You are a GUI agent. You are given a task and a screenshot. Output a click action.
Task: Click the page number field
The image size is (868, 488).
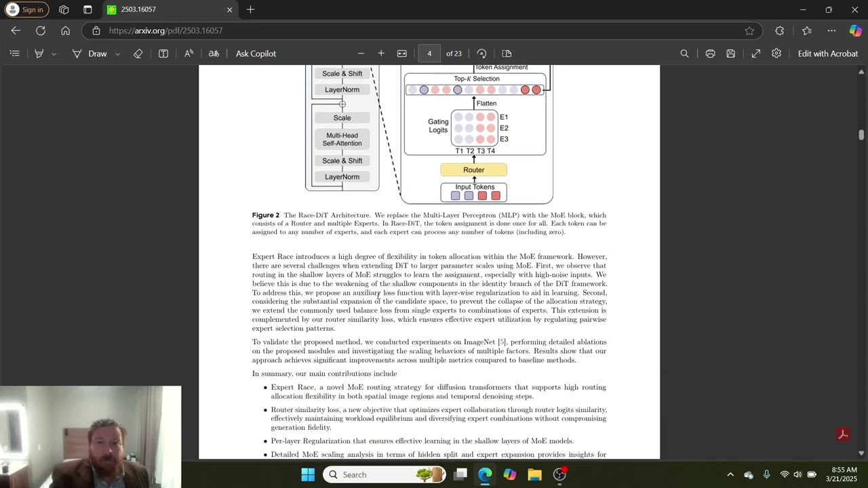point(429,54)
